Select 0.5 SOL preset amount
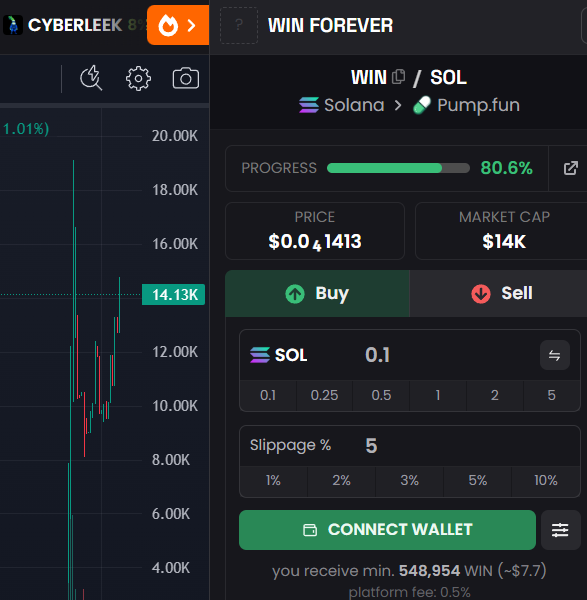The width and height of the screenshot is (587, 600). [381, 395]
